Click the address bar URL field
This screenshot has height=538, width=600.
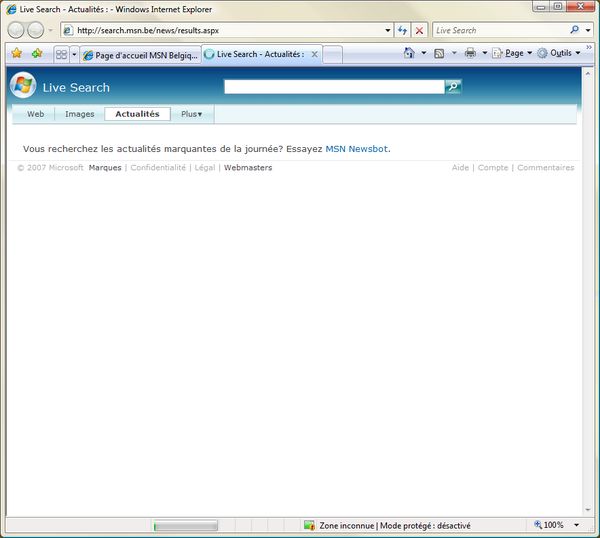coord(230,30)
